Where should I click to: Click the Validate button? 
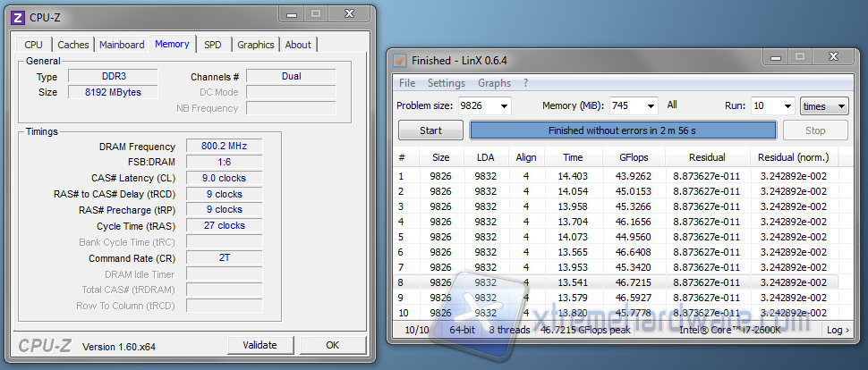(x=260, y=345)
